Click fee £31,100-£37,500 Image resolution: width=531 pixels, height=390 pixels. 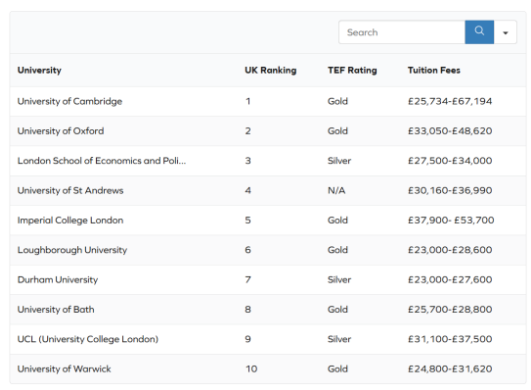coord(450,339)
